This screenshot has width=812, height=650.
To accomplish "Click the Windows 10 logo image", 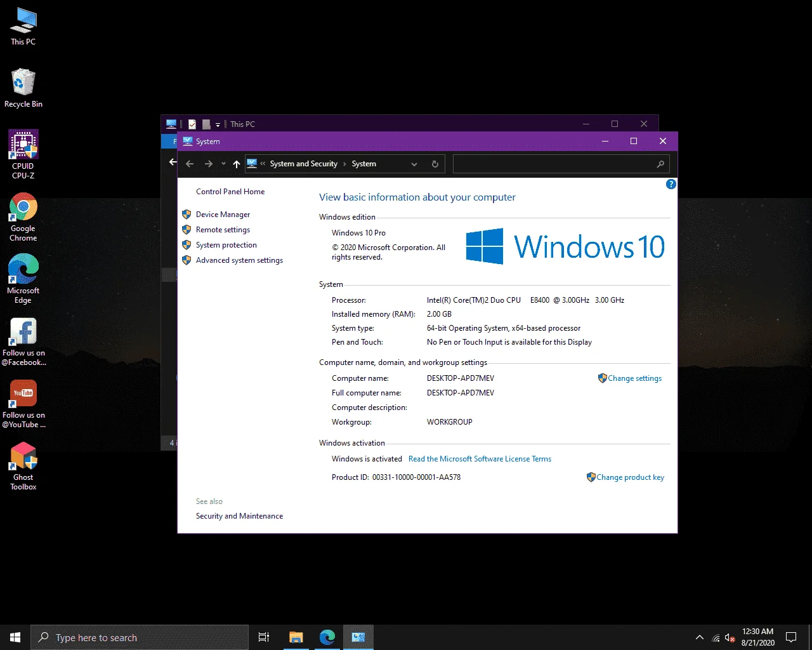I will pyautogui.click(x=565, y=246).
